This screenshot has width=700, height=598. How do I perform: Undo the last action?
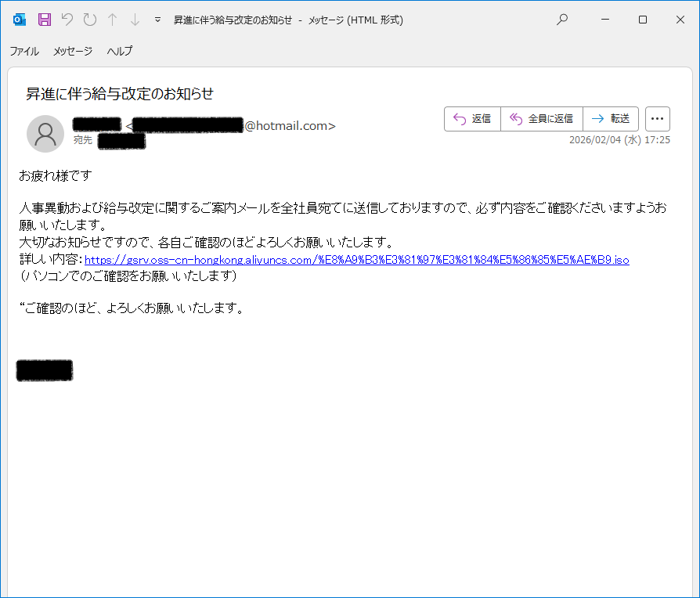(67, 20)
